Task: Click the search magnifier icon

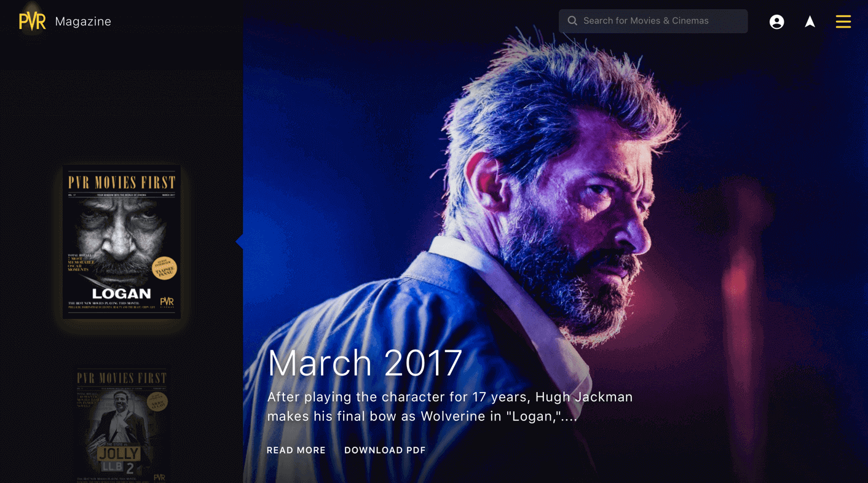Action: [572, 21]
